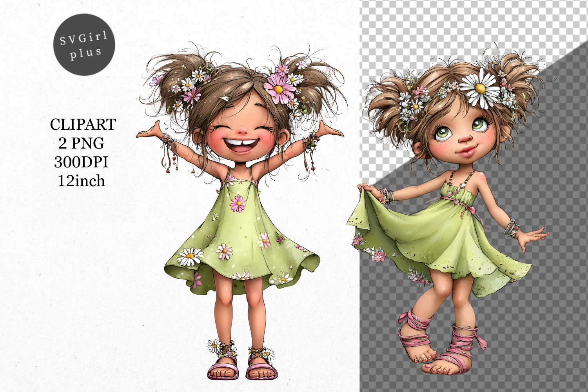Select the 2 PNG text label
The width and height of the screenshot is (588, 392).
82,143
